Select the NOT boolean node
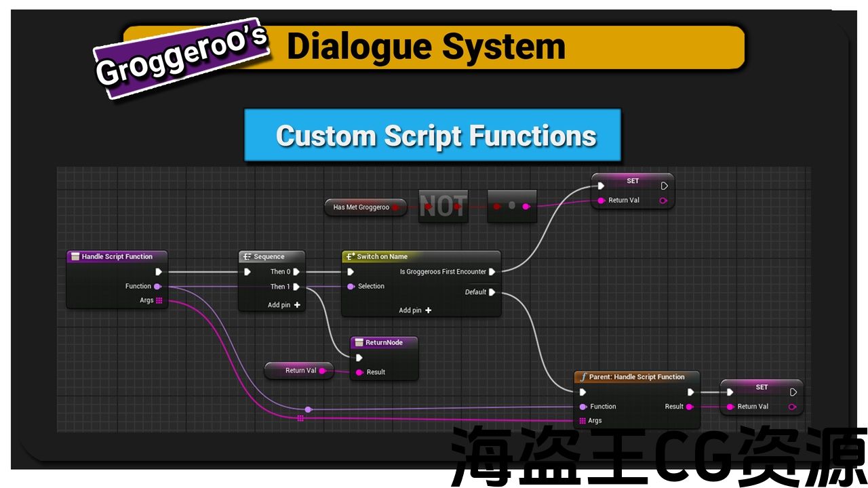Viewport: 868px width, 488px height. click(x=443, y=207)
